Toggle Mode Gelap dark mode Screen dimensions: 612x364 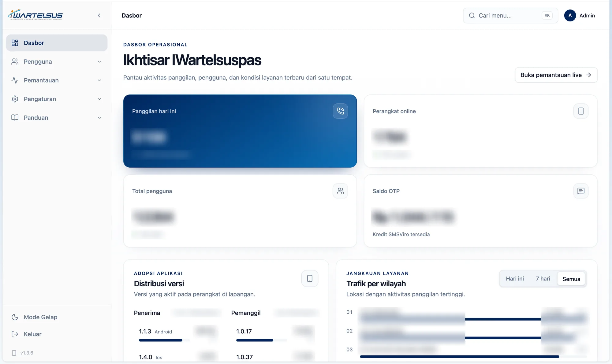tap(57, 317)
